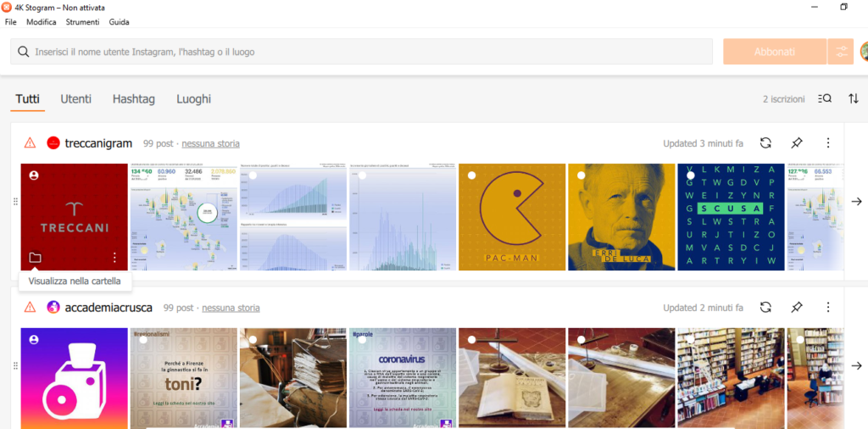868x429 pixels.
Task: Show next treccanigram posts with arrow
Action: (x=856, y=202)
